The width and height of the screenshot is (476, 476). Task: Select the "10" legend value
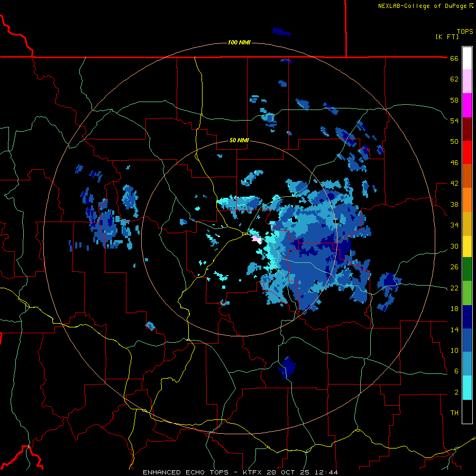pyautogui.click(x=454, y=350)
